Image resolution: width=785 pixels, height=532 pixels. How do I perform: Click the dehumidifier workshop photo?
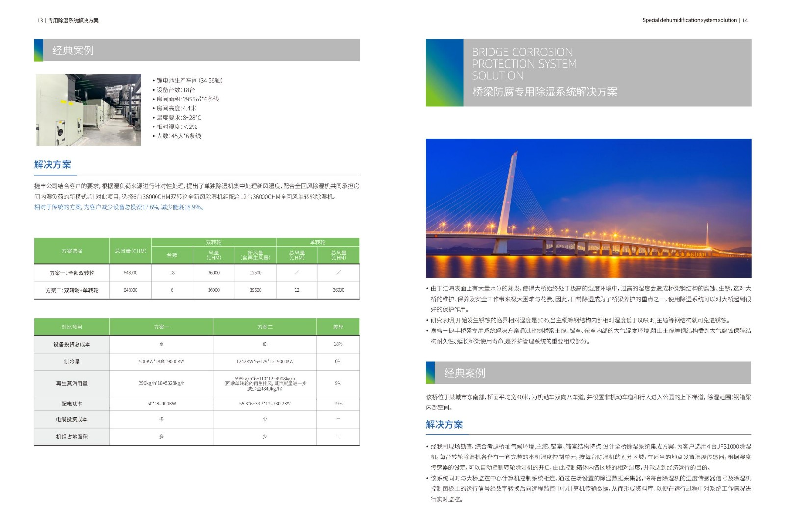point(88,110)
